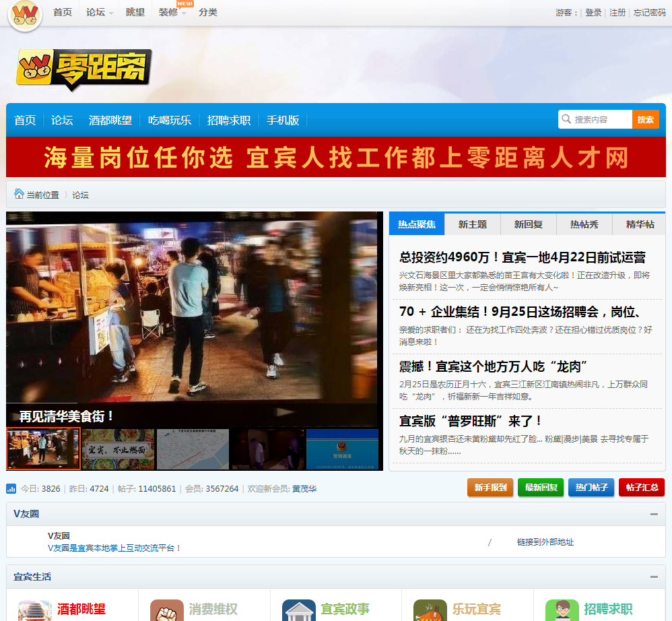The width and height of the screenshot is (672, 621).
Task: Switch to the 精华帖 tab
Action: click(x=639, y=224)
